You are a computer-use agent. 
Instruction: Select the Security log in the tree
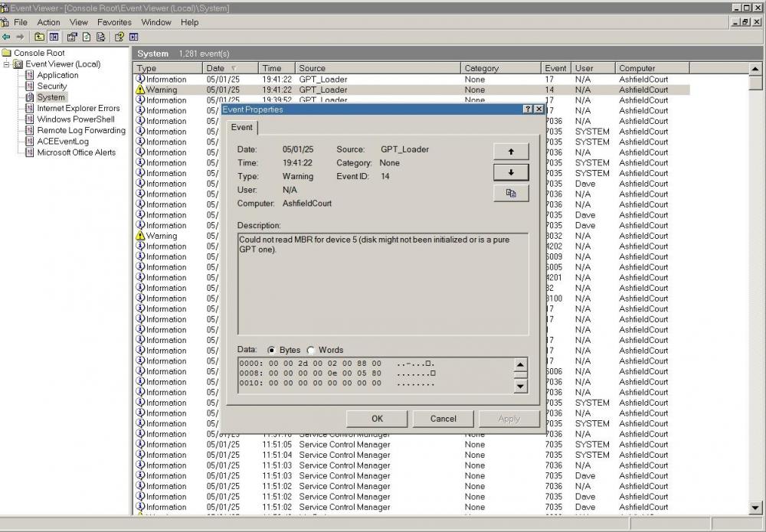pyautogui.click(x=52, y=86)
